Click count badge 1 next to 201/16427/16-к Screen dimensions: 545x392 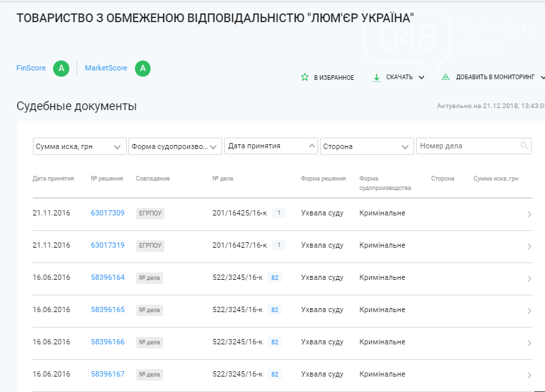[279, 245]
